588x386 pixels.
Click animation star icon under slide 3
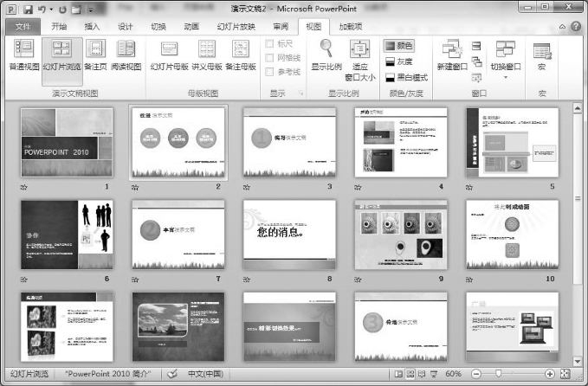[x=247, y=187]
